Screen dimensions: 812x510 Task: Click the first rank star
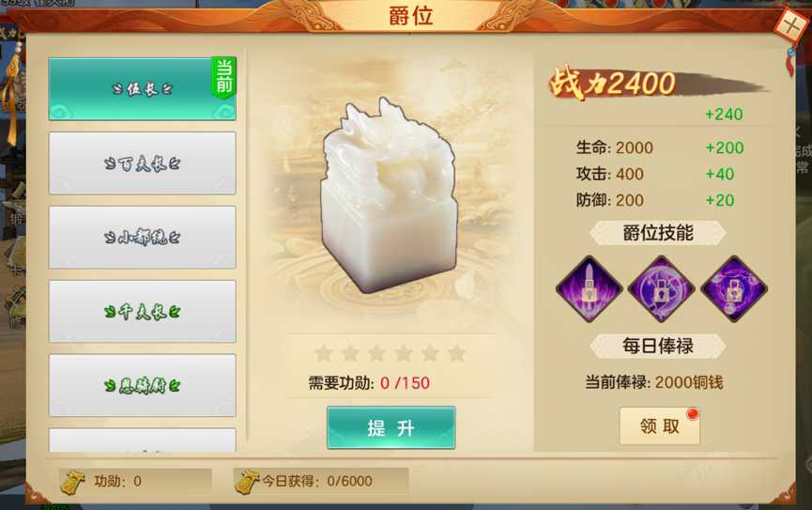[324, 353]
